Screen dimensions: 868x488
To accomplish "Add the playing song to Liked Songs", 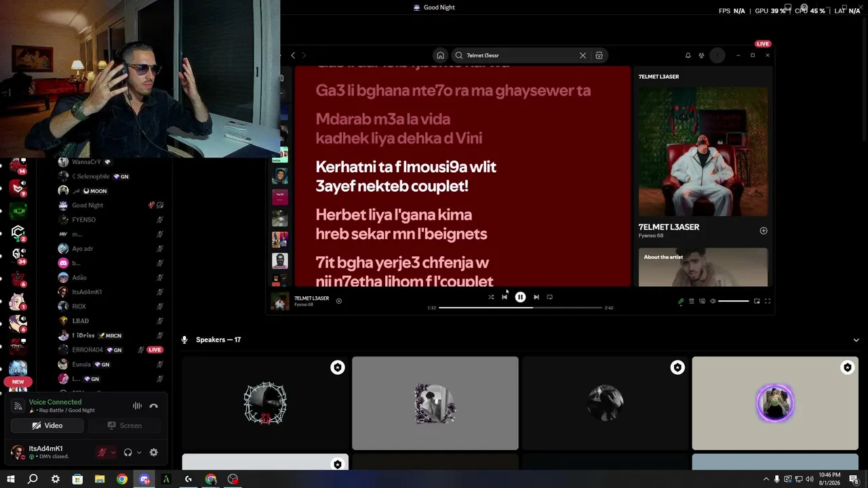I will pyautogui.click(x=339, y=301).
